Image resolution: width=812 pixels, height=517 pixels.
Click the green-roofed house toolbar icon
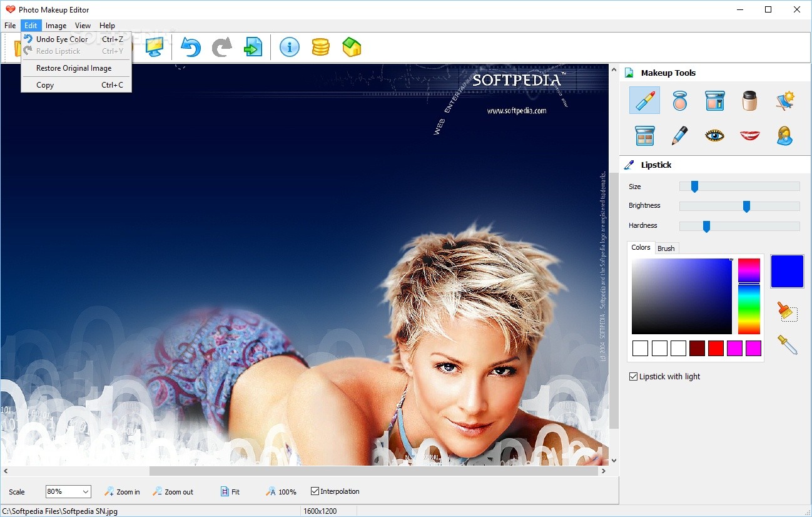tap(352, 47)
